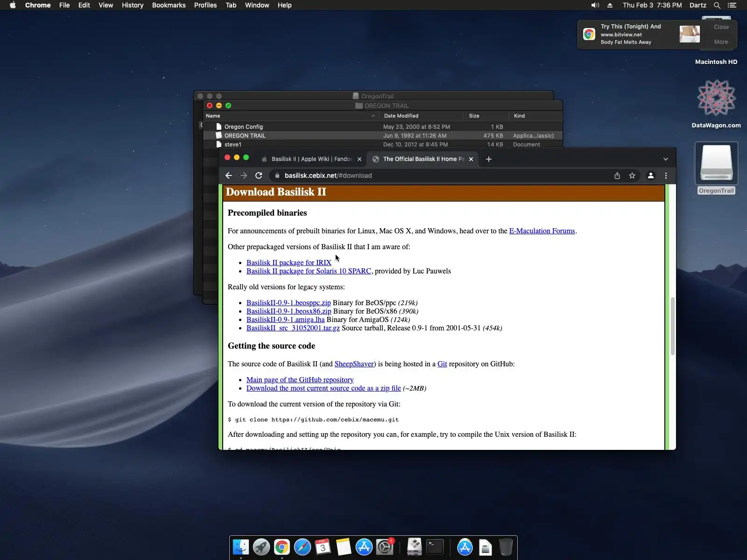Open the Trash in the dock
Screen dimensions: 747x560
[x=506, y=547]
